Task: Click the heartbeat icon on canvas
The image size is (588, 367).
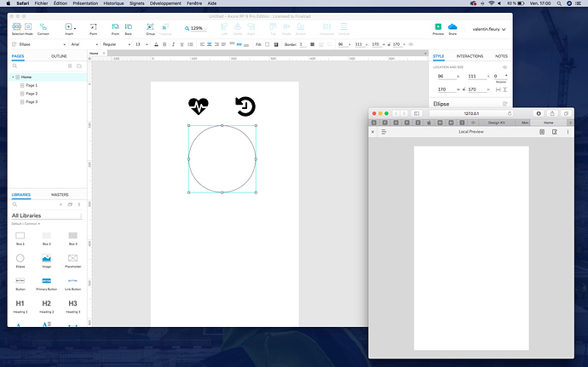Action: pos(199,106)
